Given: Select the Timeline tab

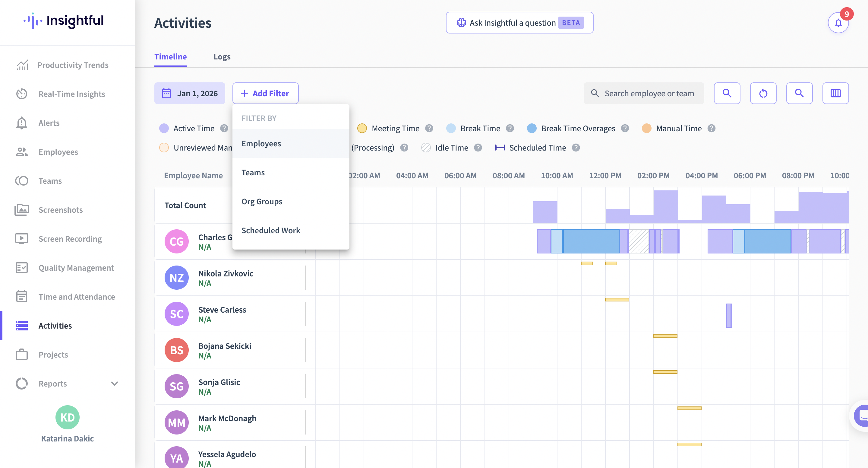Looking at the screenshot, I should [171, 57].
